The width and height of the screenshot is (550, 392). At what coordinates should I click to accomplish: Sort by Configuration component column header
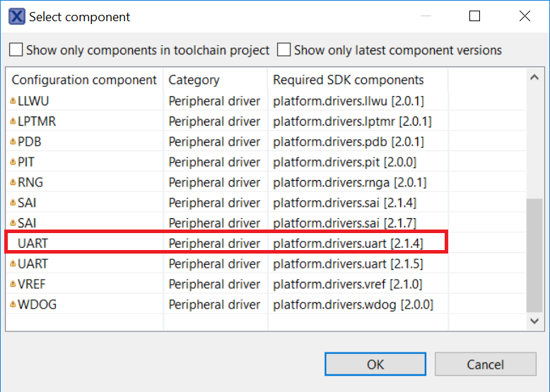point(84,80)
